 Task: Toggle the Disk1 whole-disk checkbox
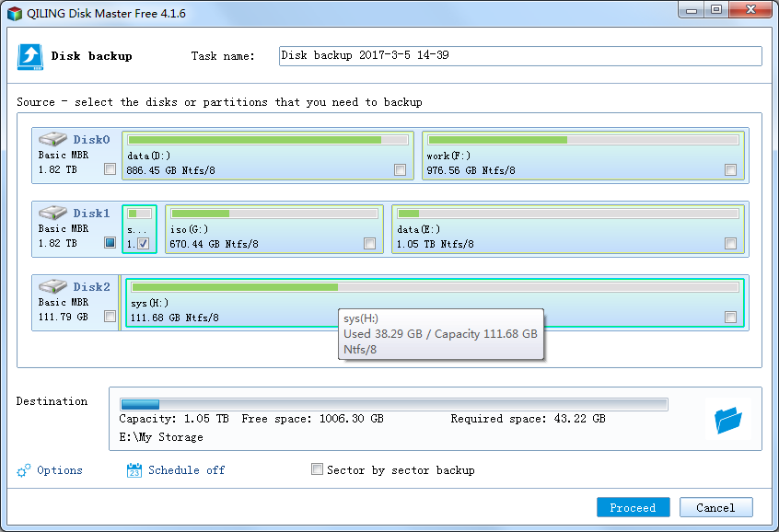(x=110, y=242)
